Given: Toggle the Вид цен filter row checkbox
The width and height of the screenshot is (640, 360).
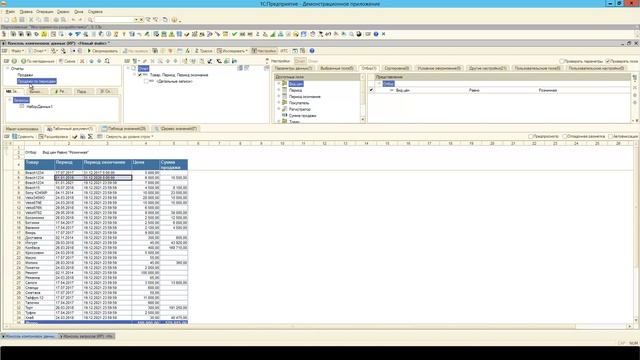Looking at the screenshot, I should 371,90.
